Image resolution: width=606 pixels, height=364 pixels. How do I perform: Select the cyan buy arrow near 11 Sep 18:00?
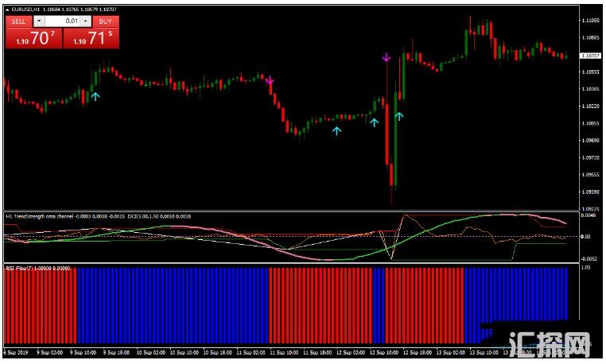click(x=336, y=131)
